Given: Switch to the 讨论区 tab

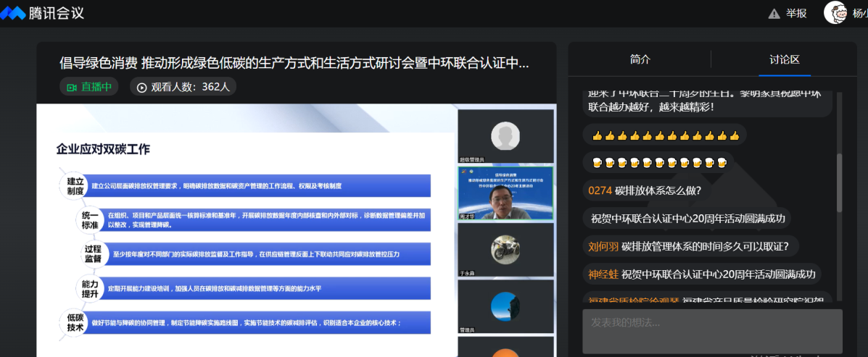Looking at the screenshot, I should pyautogui.click(x=784, y=59).
